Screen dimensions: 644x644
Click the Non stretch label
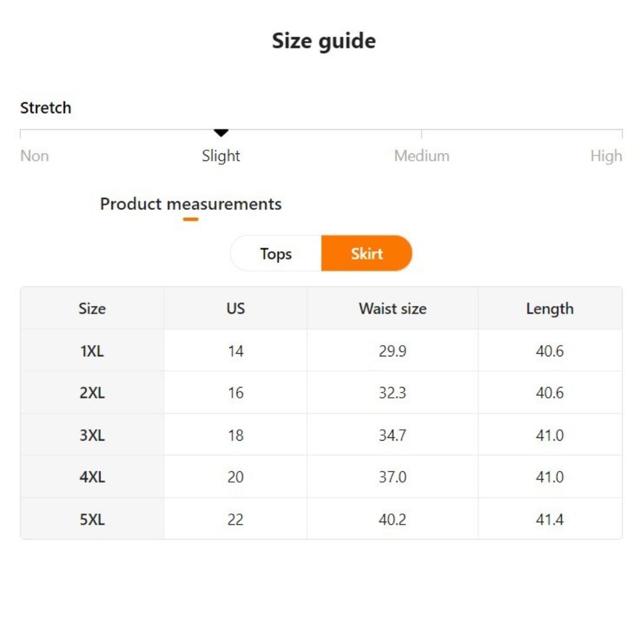34,156
